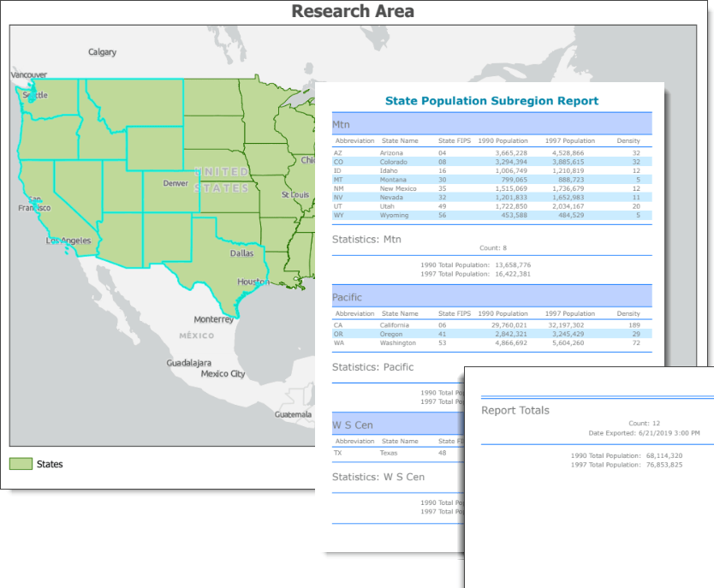Image resolution: width=714 pixels, height=588 pixels.
Task: Click the 'Monterrey' map label
Action: coord(213,319)
